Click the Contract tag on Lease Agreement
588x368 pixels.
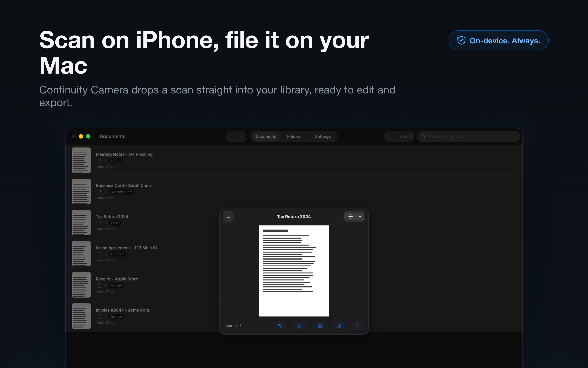click(x=118, y=254)
